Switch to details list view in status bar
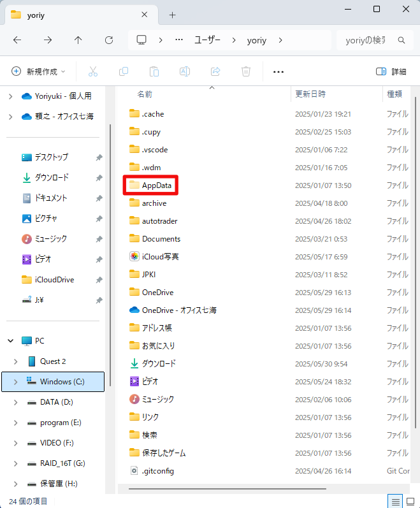The image size is (420, 508). 395,501
